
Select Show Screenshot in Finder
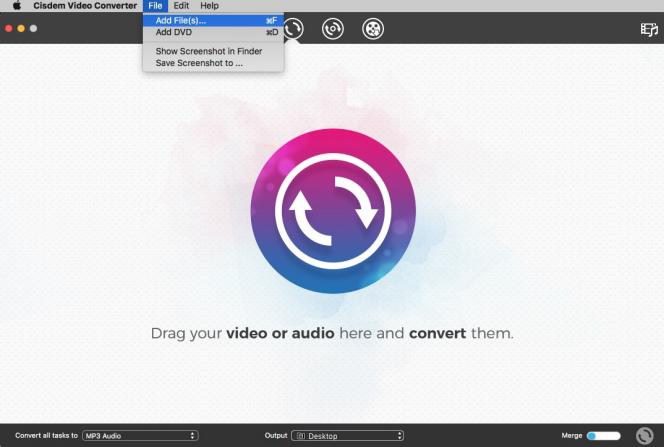[213, 51]
